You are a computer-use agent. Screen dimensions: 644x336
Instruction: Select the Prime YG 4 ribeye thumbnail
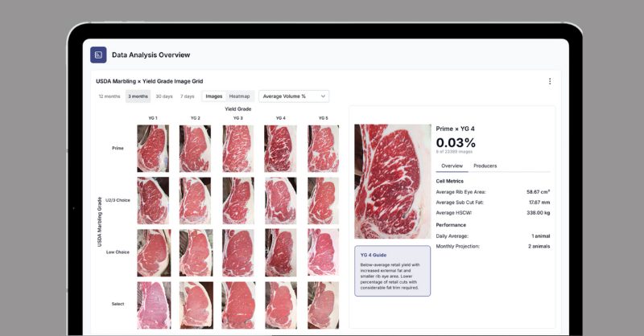(x=280, y=149)
